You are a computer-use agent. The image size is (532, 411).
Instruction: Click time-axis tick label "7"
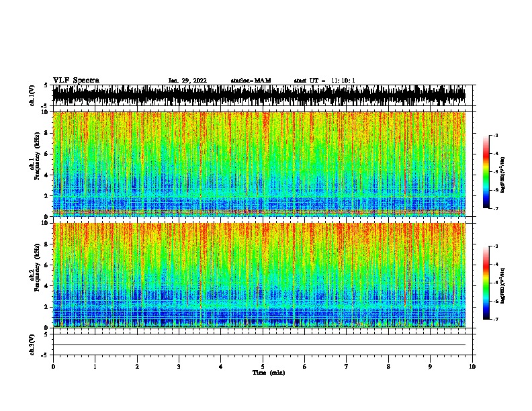coord(347,367)
